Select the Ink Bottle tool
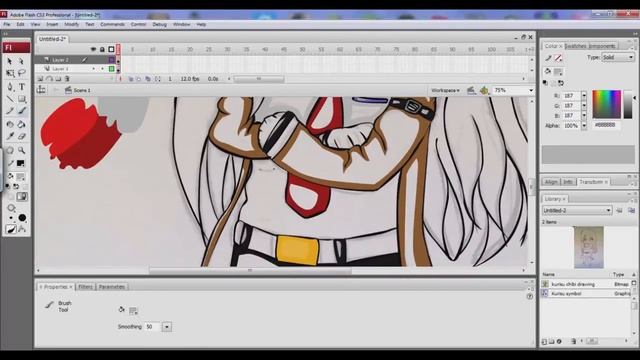The height and width of the screenshot is (360, 640). coord(10,124)
